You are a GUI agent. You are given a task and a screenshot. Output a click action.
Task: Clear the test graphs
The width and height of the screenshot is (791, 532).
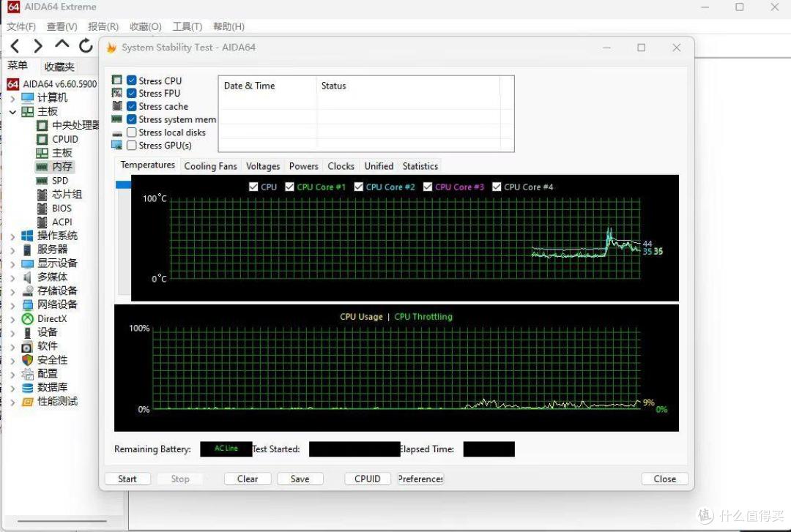point(248,479)
